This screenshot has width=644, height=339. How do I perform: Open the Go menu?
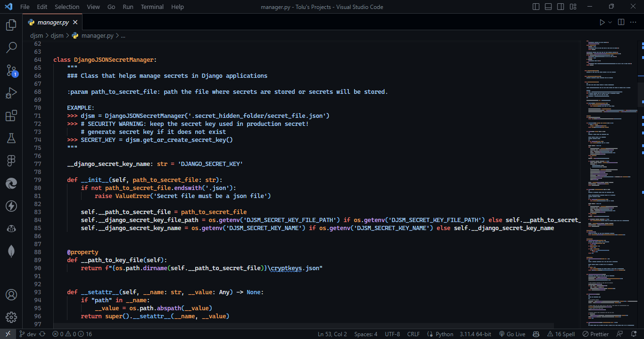(111, 7)
